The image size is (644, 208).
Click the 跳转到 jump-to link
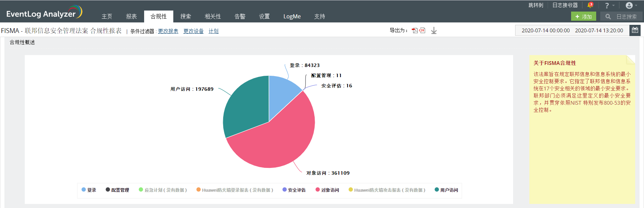(x=536, y=5)
